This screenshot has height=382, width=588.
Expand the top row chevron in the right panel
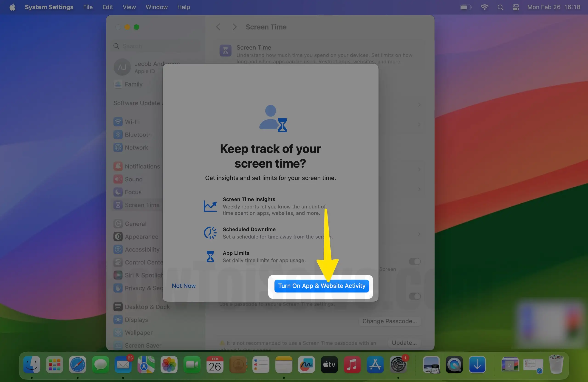[x=419, y=105]
